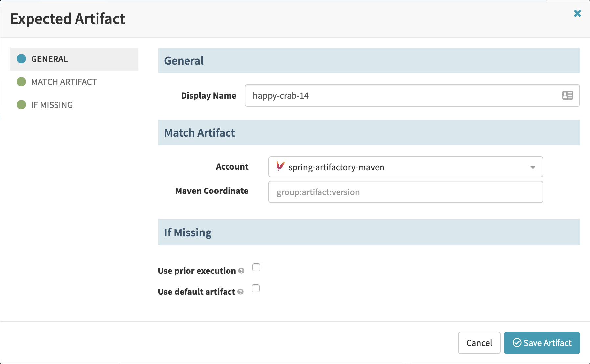Click the Maven feather icon in Account

(280, 167)
